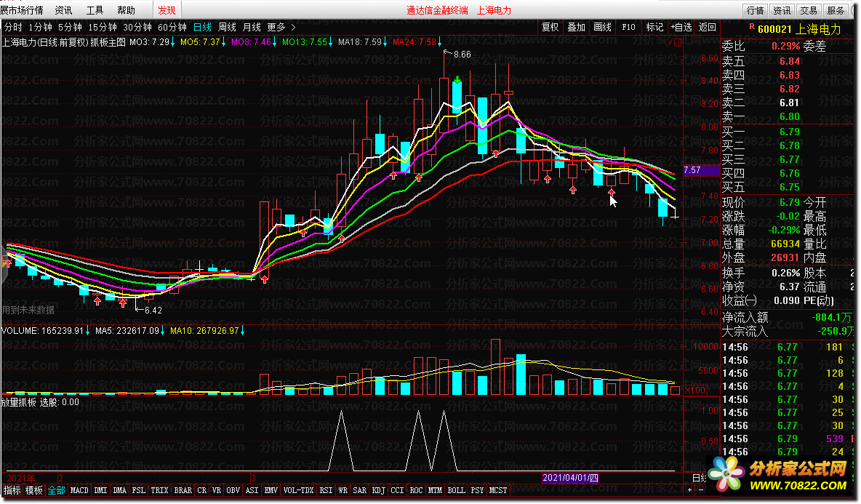Switch to 月线 monthly period
The height and width of the screenshot is (504, 861).
(252, 27)
